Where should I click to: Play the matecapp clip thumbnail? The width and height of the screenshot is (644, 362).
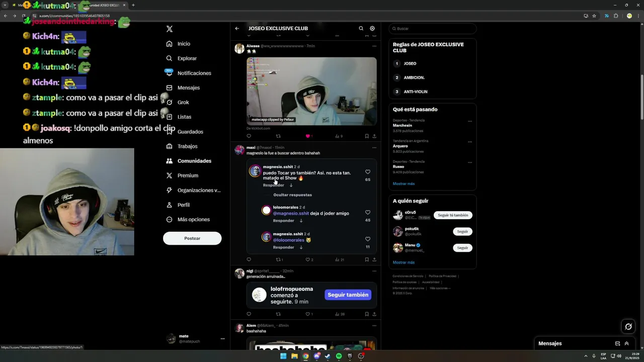click(x=311, y=91)
